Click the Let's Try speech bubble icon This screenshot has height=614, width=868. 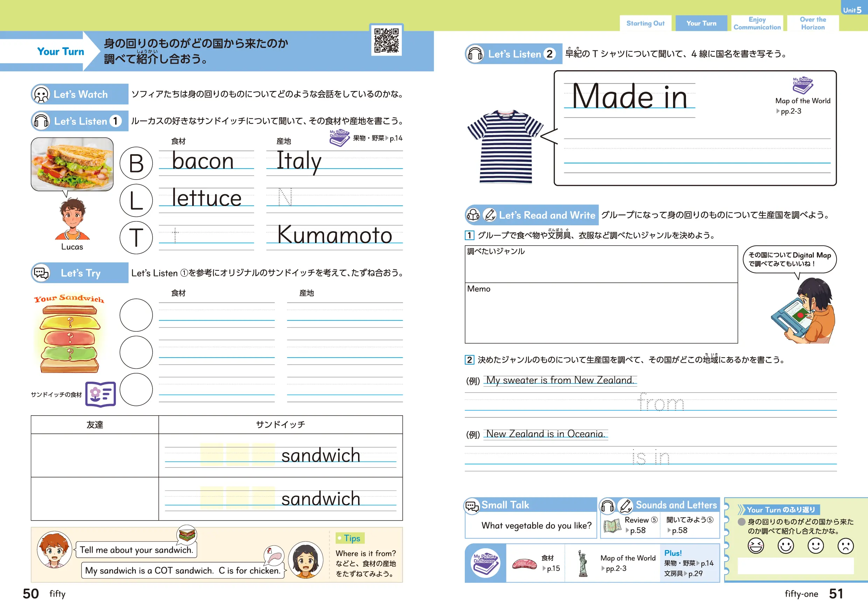click(x=41, y=273)
